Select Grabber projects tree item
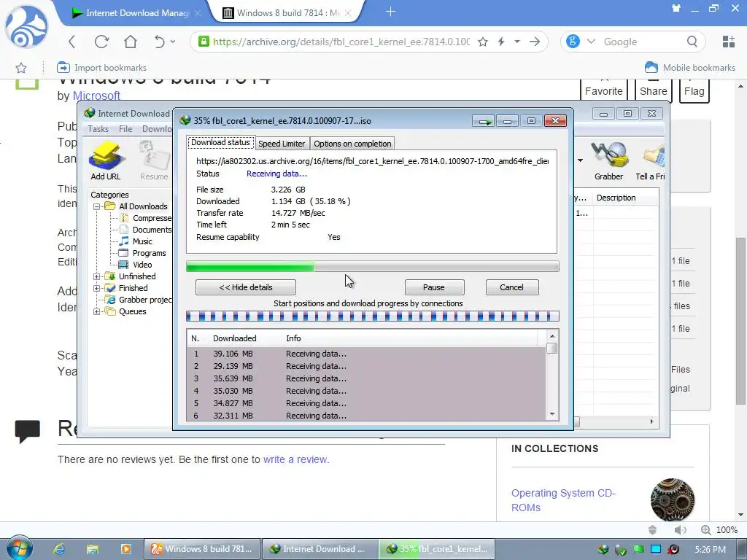Image resolution: width=747 pixels, height=560 pixels. pyautogui.click(x=145, y=300)
